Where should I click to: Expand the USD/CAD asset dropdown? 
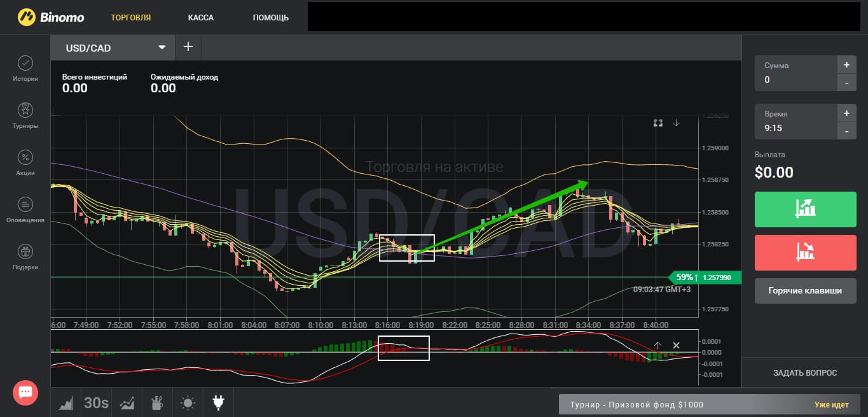(x=162, y=47)
